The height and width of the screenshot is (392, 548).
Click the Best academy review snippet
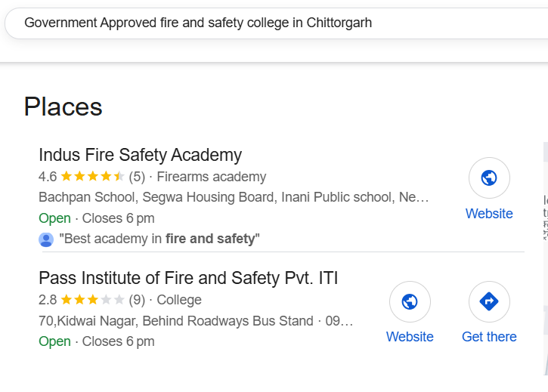click(159, 239)
